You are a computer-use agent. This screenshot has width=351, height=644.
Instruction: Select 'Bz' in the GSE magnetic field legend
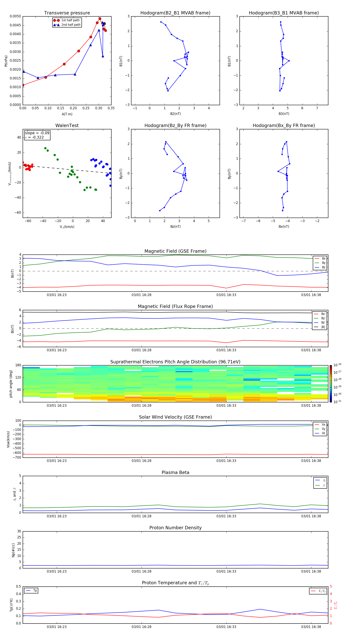(x=320, y=267)
